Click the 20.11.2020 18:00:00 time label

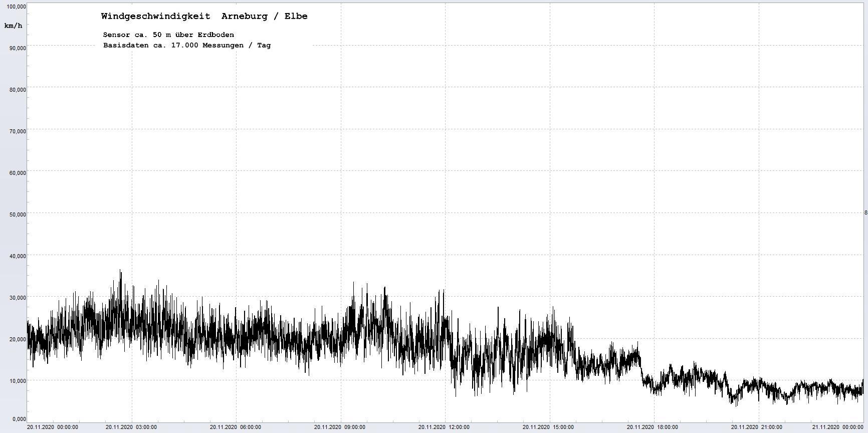[x=653, y=427]
